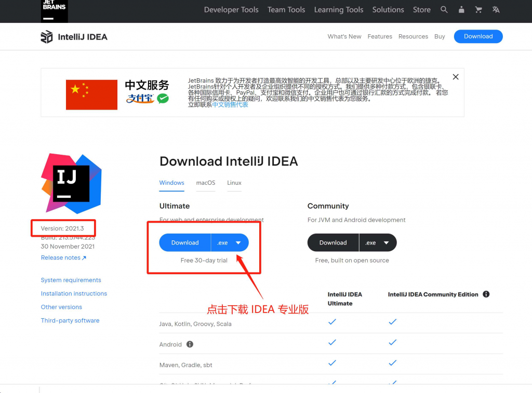532x393 pixels.
Task: Click the 中文服务 banner heading
Action: tap(147, 85)
